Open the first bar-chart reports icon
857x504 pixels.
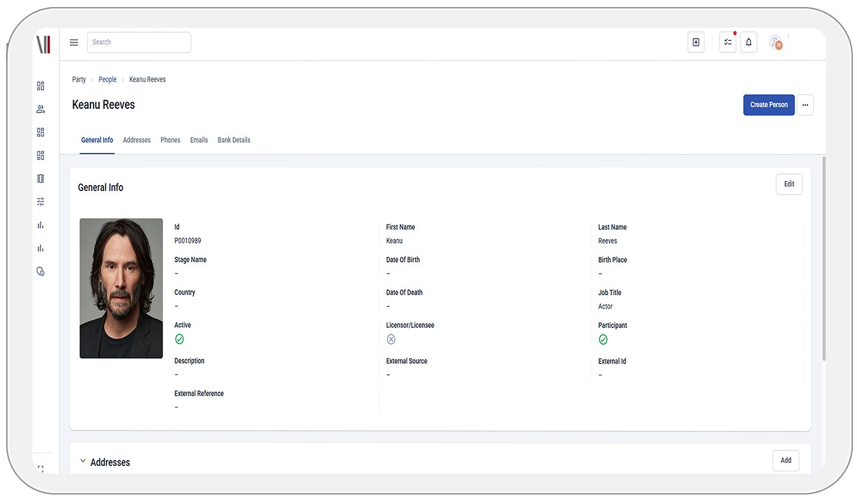[x=40, y=224]
